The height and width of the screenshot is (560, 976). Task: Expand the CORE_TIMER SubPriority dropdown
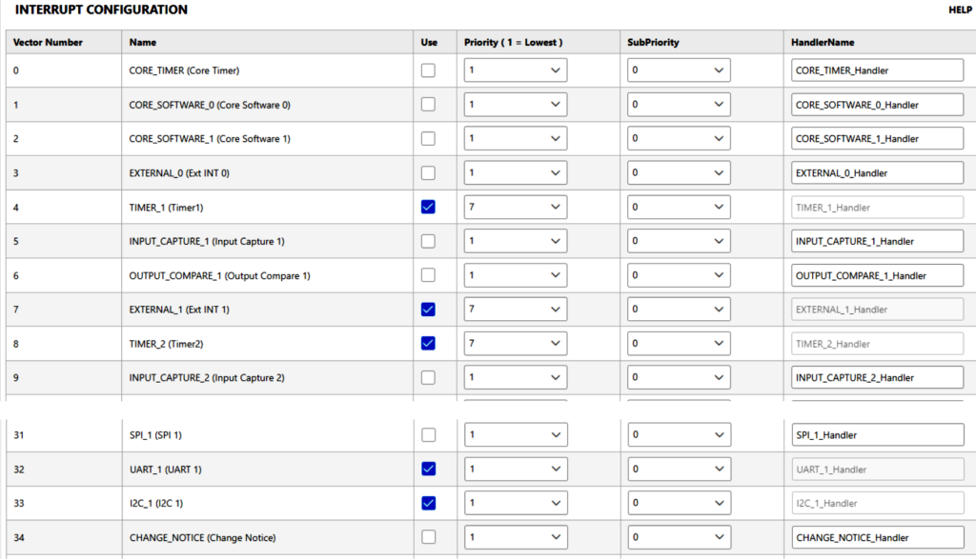click(x=679, y=70)
